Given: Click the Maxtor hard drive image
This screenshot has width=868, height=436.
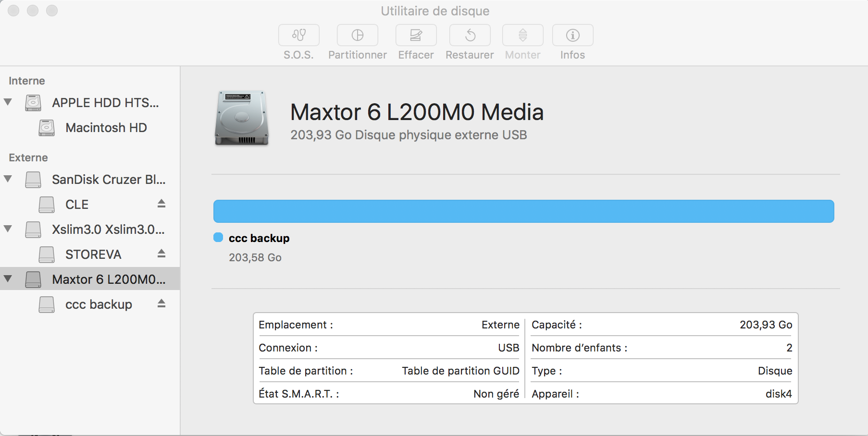Looking at the screenshot, I should [x=241, y=118].
